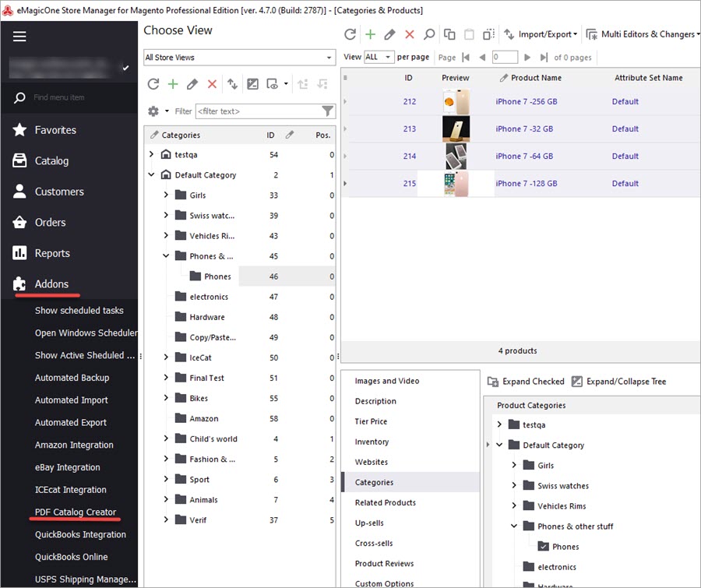Open the per page View ALL dropdown
The width and height of the screenshot is (701, 588).
tap(379, 57)
